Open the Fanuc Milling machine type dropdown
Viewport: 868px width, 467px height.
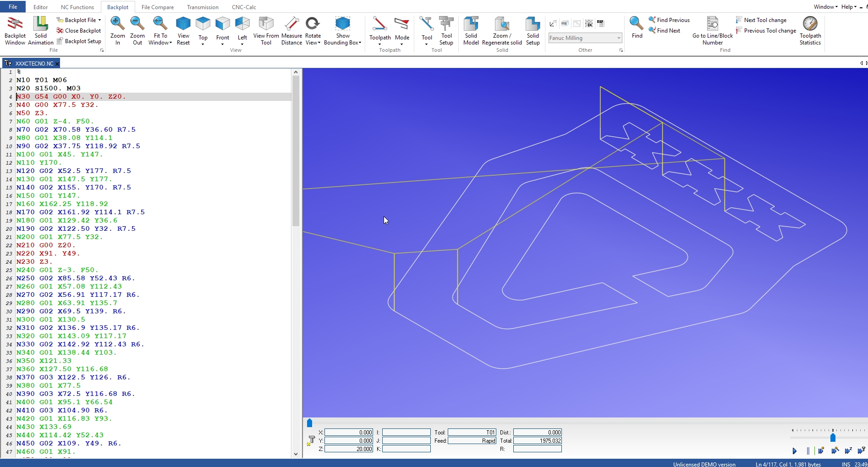point(585,38)
